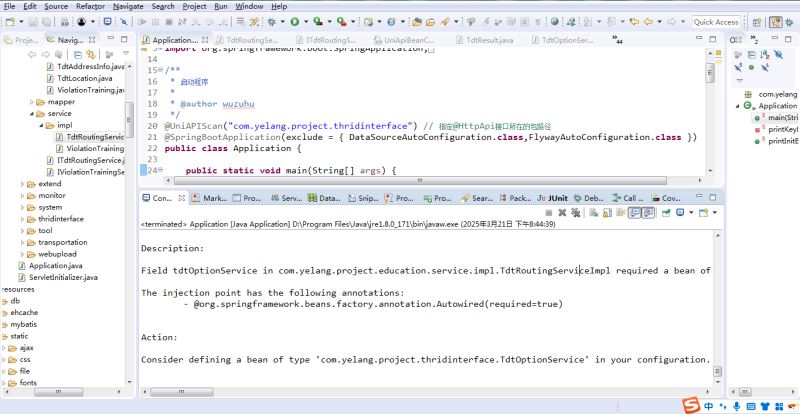Open the Debug button dropdown arrow
The width and height of the screenshot is (800, 414).
283,22
